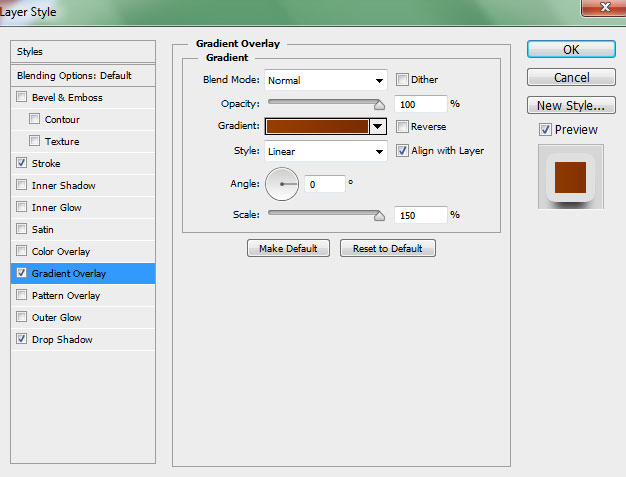Select the Stroke settings row
The image size is (626, 477).
pyautogui.click(x=83, y=163)
